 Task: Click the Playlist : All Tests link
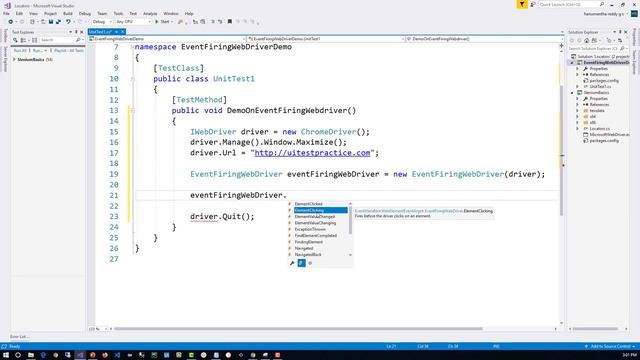[x=69, y=51]
